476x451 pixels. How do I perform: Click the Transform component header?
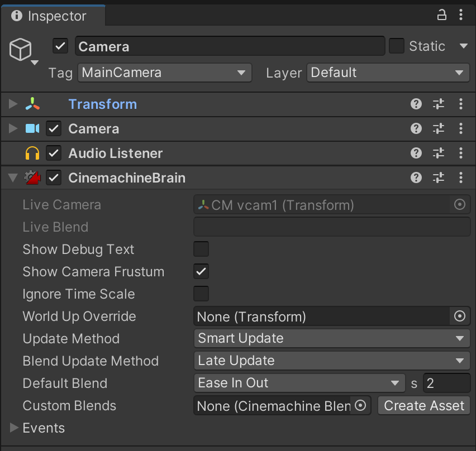click(102, 104)
